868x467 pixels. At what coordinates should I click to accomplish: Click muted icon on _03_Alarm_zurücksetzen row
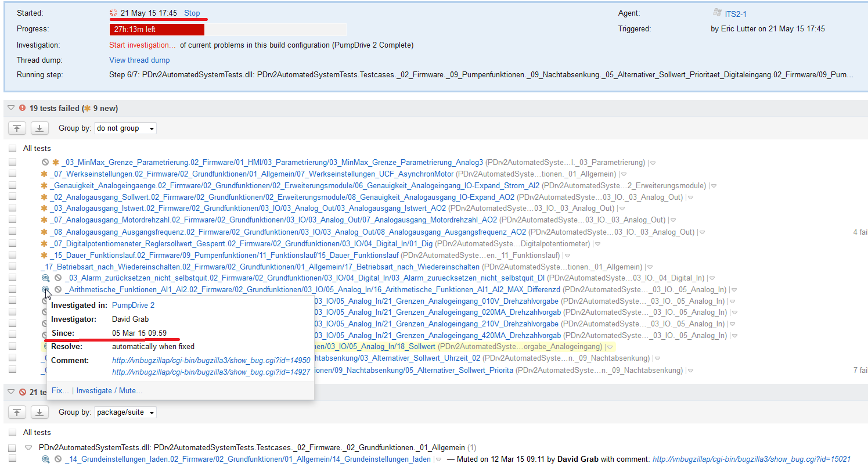click(58, 278)
